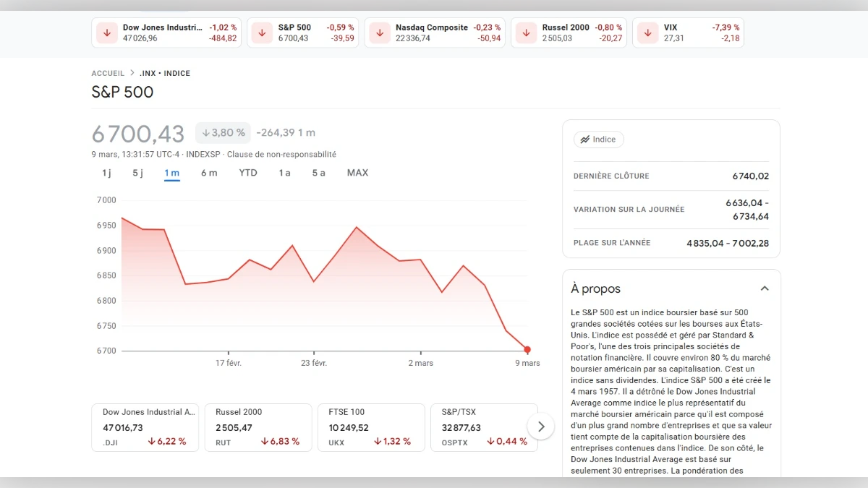868x488 pixels.
Task: Click the red down-arrow icon on the Dow Jones card
Action: point(106,32)
